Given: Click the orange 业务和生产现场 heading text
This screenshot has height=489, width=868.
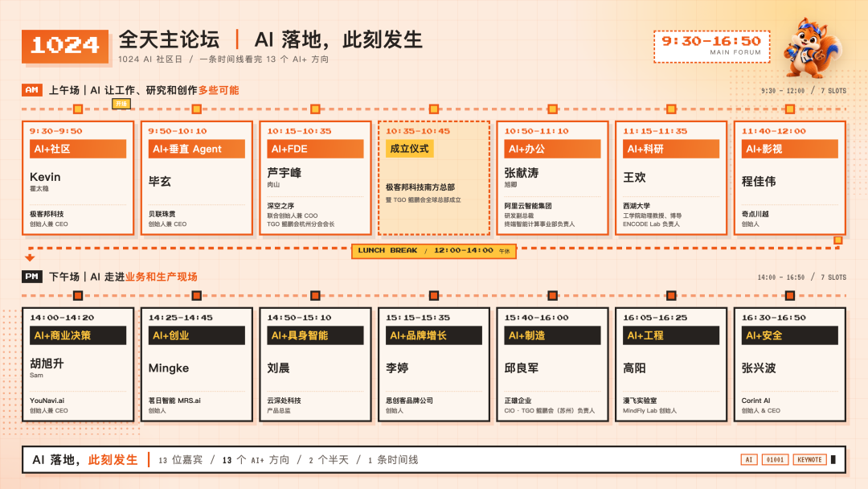Looking at the screenshot, I should (x=161, y=277).
